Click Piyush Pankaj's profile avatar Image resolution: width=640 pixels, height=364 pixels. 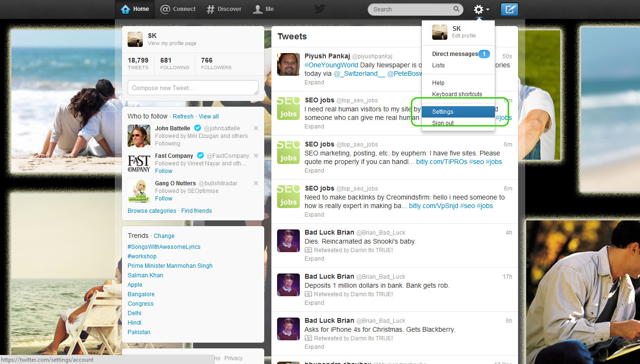288,64
